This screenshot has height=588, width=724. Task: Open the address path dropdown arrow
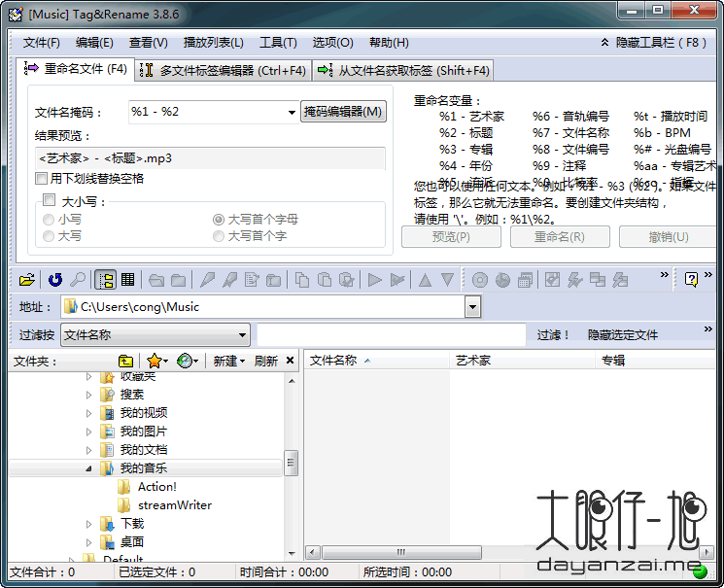pos(473,307)
